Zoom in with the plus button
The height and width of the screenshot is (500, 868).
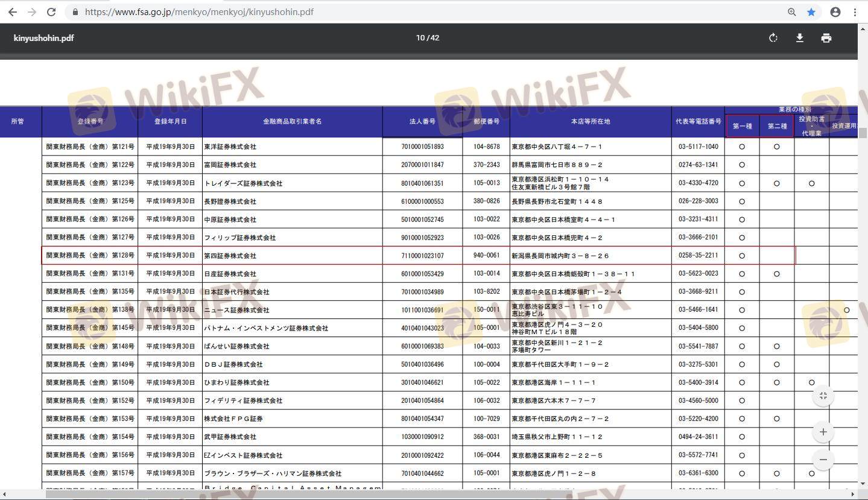pyautogui.click(x=823, y=432)
